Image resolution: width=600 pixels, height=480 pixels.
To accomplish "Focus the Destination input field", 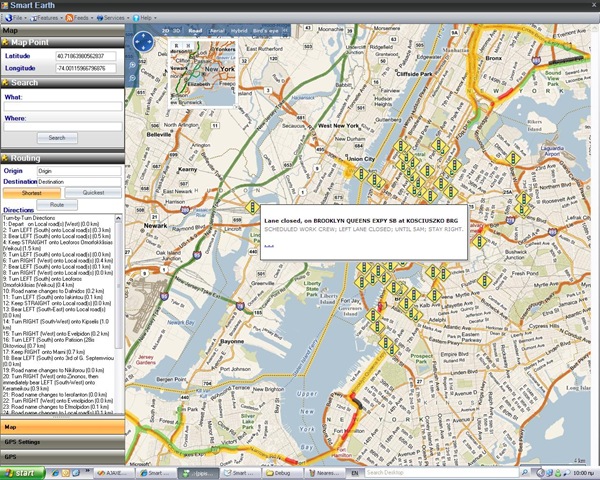I will (x=79, y=182).
